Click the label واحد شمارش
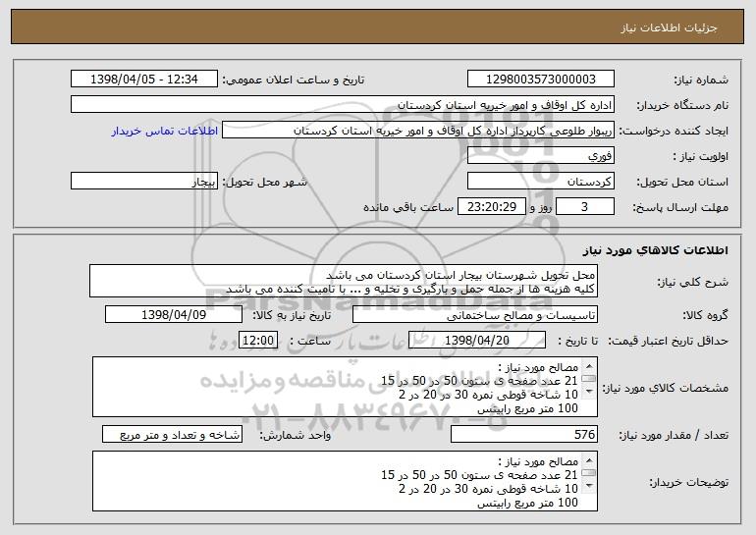756x535 pixels. tap(296, 435)
